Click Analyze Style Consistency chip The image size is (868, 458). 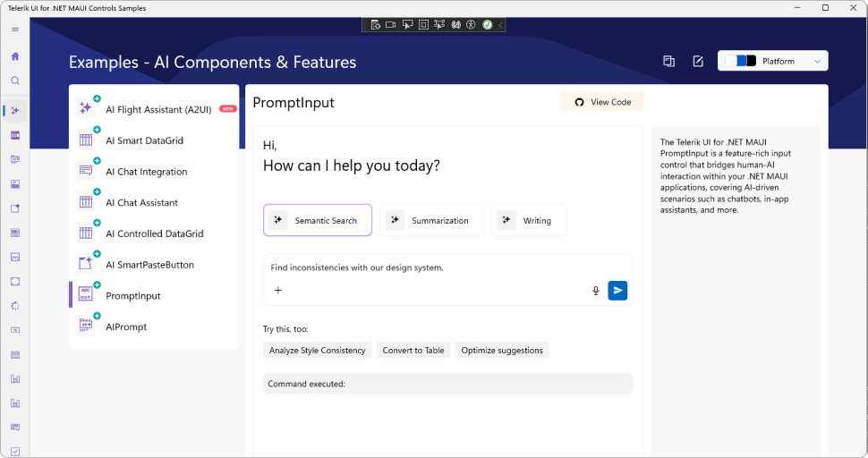317,350
